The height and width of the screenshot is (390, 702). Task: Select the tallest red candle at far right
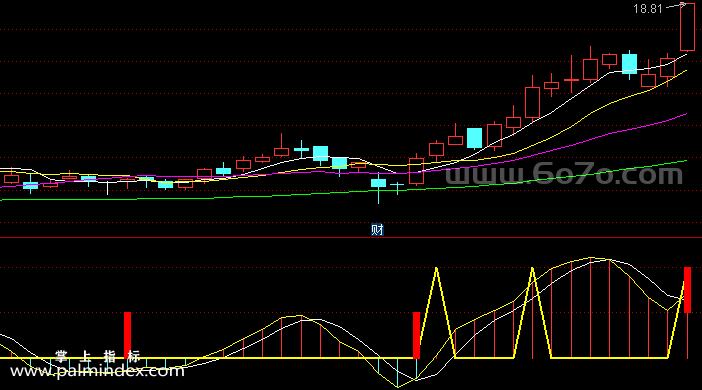pos(687,26)
